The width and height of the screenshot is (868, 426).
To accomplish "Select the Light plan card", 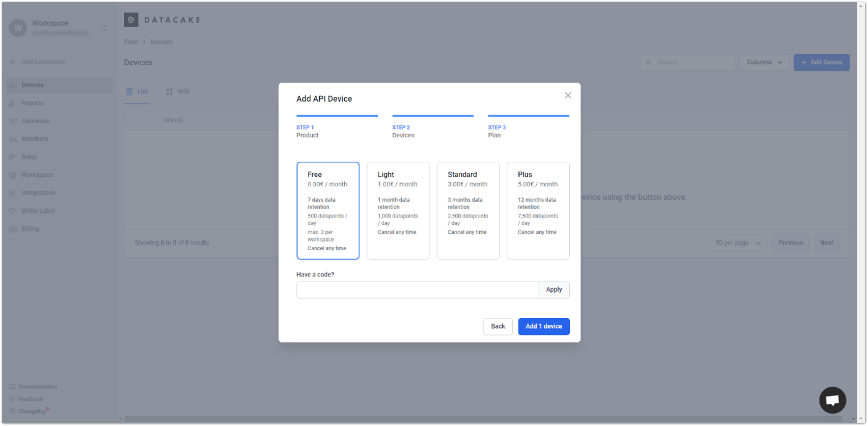I will point(398,210).
